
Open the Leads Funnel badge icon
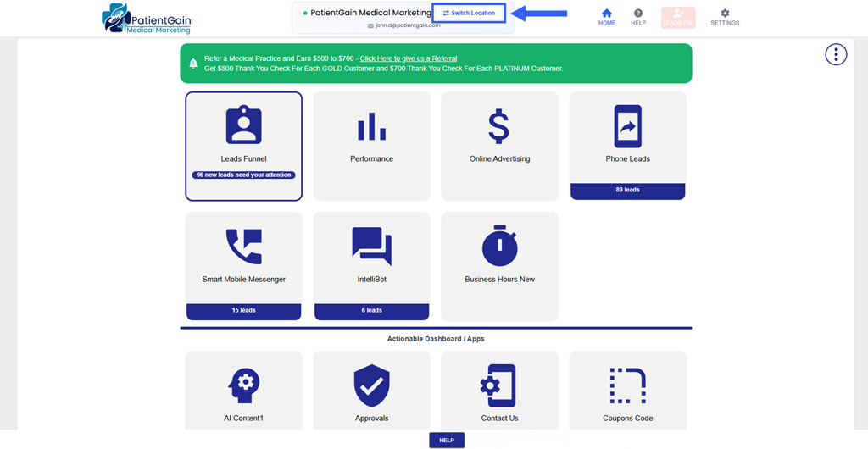pos(243,125)
